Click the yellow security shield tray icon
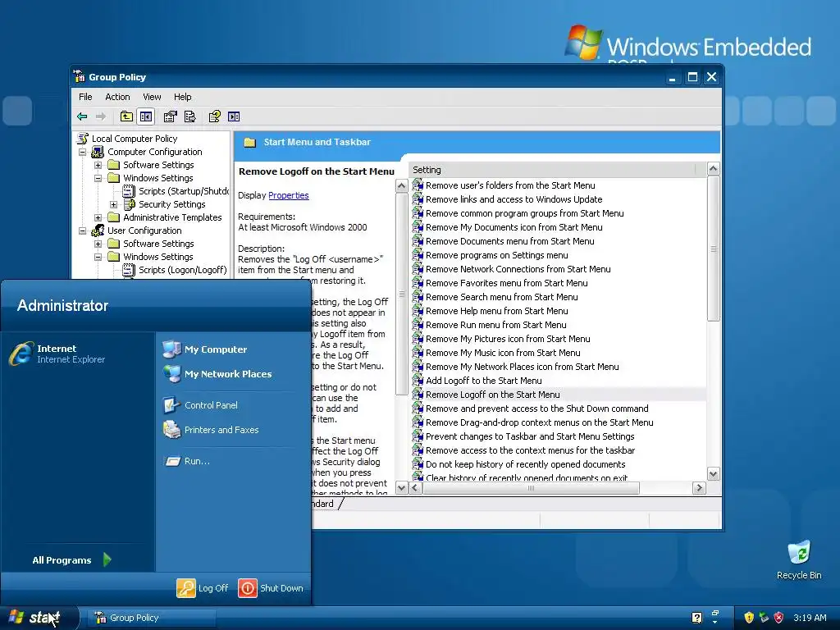840x630 pixels. [x=749, y=618]
